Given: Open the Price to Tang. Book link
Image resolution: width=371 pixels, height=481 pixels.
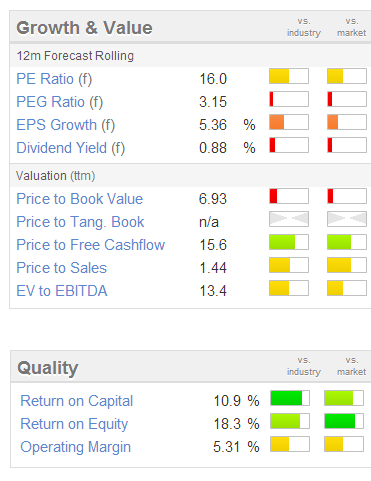Looking at the screenshot, I should click(80, 222).
